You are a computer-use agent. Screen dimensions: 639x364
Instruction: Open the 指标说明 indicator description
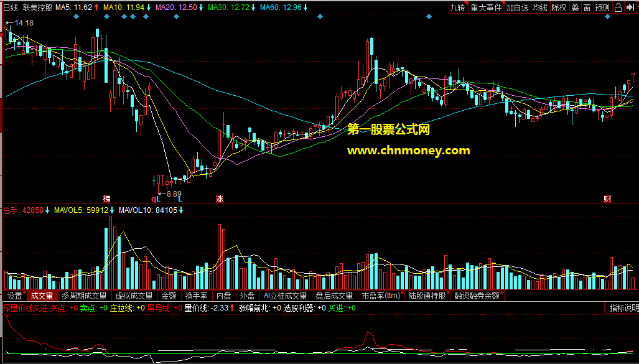[x=621, y=308]
